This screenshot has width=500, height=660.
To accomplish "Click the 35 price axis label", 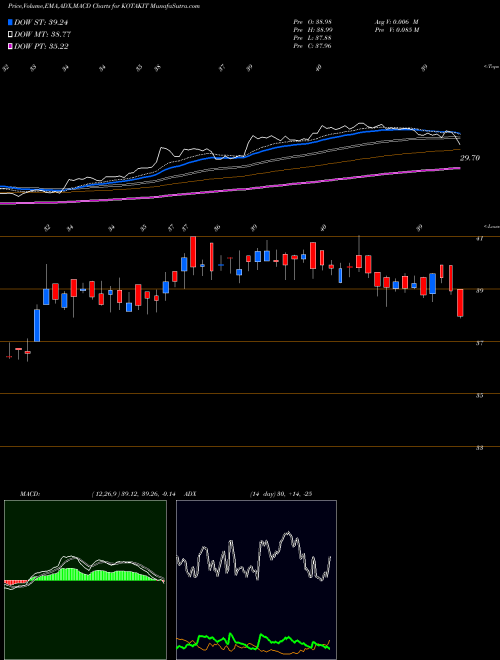I will pos(479,396).
